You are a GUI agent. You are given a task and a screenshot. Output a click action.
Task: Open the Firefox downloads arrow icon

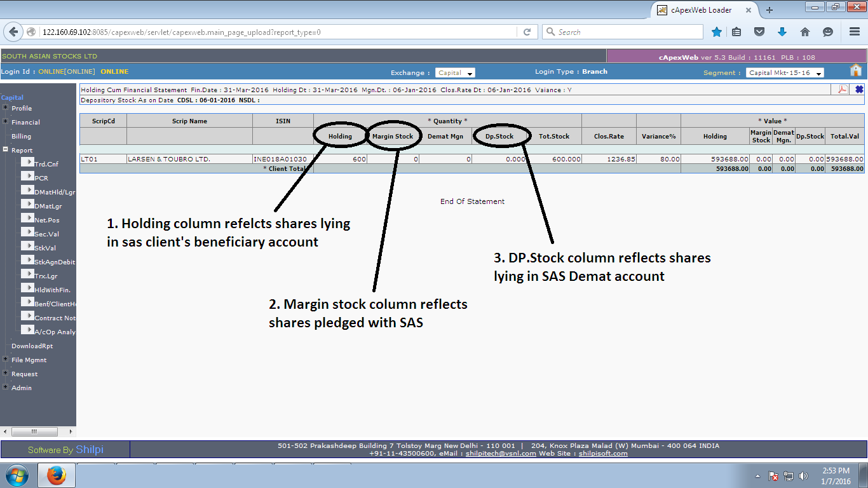tap(782, 32)
